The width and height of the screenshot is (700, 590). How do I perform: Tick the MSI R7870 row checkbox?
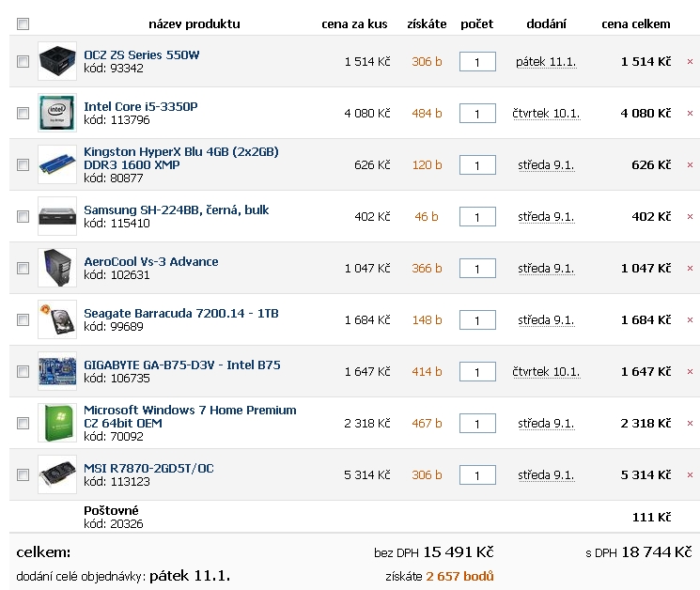click(x=23, y=474)
